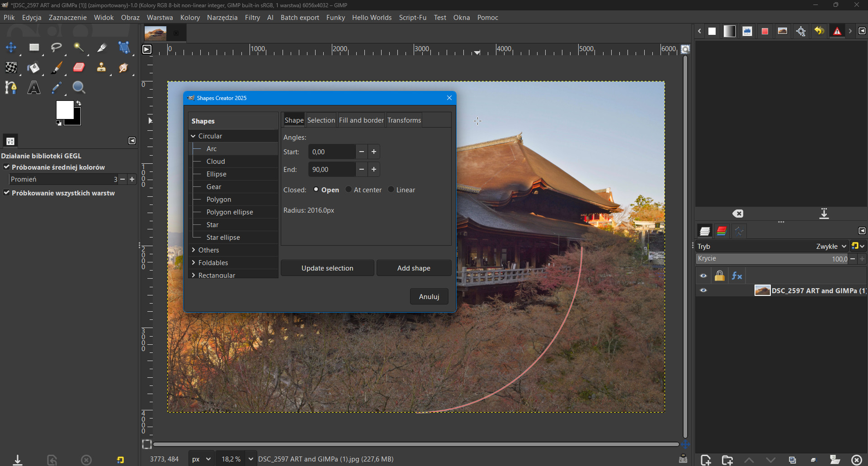The image size is (868, 466).
Task: Select the Text tool
Action: pos(34,88)
